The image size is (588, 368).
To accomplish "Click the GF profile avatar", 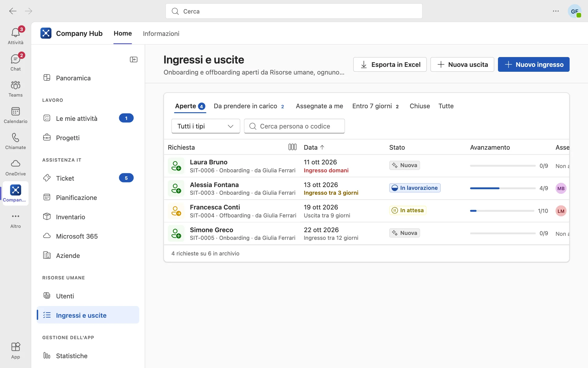I will click(575, 11).
